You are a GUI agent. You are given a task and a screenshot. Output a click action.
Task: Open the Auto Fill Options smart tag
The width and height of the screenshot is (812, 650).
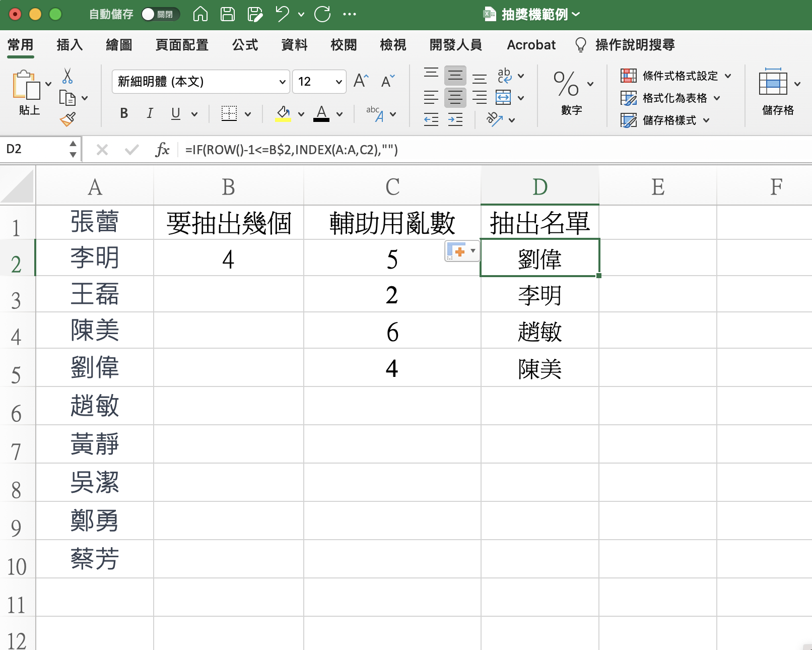(462, 251)
